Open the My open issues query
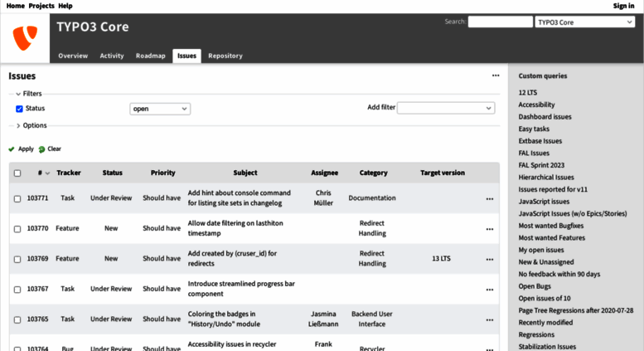Screen dimensions: 644x351 click(x=541, y=250)
